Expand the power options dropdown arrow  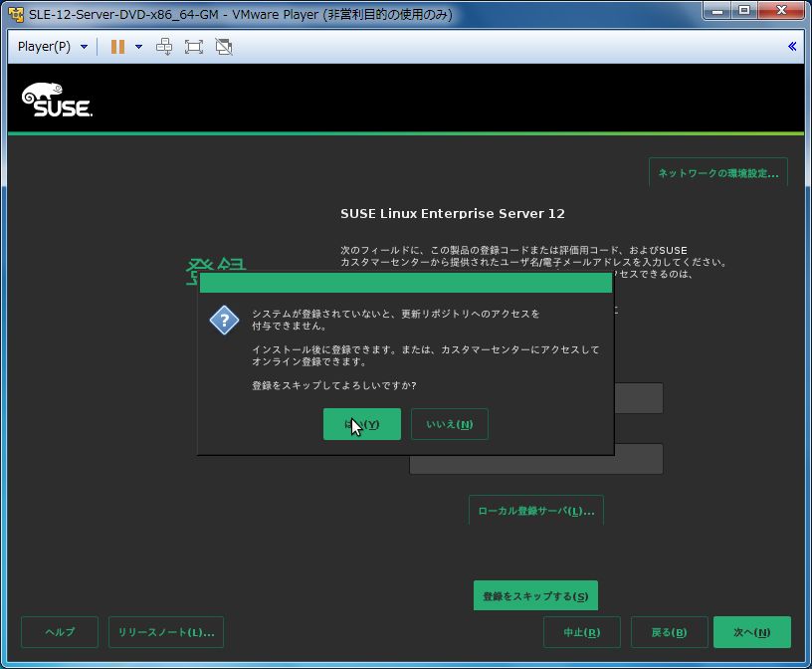pyautogui.click(x=138, y=47)
